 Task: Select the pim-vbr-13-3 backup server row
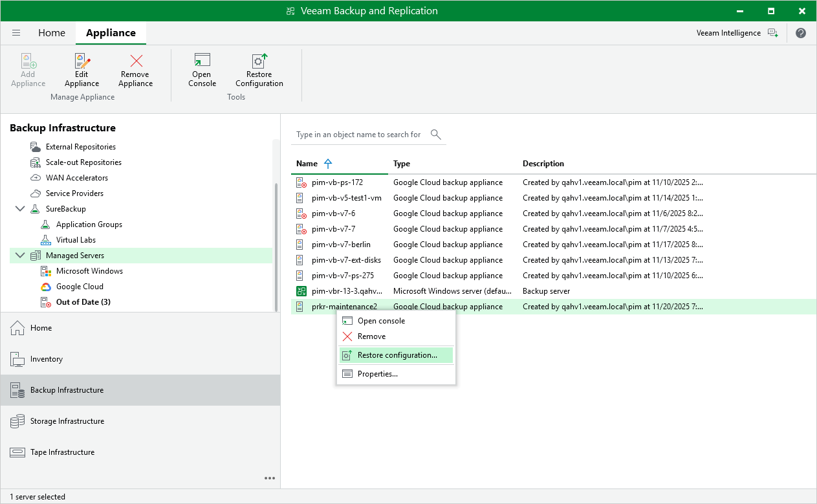(553, 291)
